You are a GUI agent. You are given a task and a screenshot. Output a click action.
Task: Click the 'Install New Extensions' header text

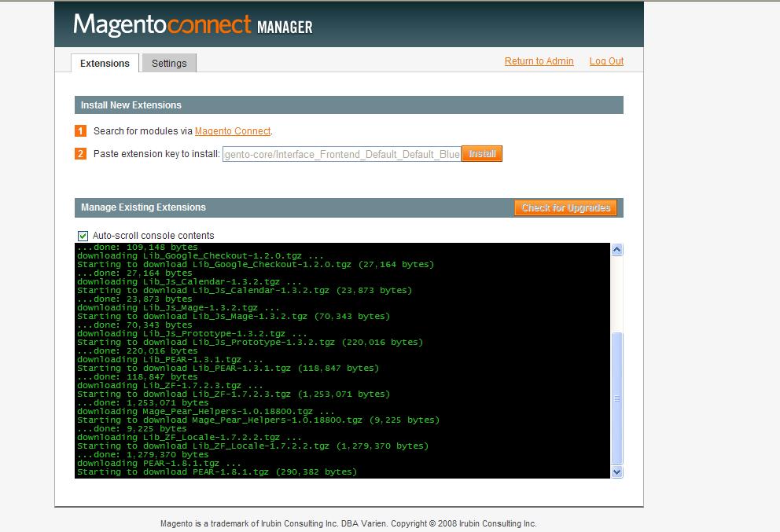click(x=131, y=105)
